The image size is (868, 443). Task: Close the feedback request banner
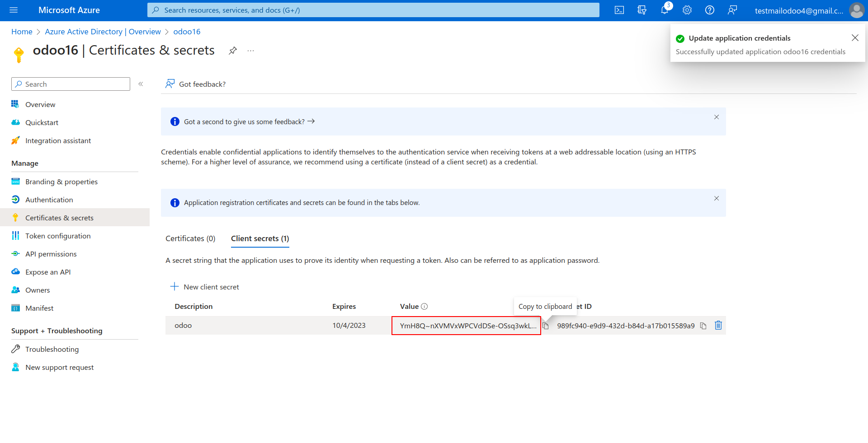[x=717, y=117]
